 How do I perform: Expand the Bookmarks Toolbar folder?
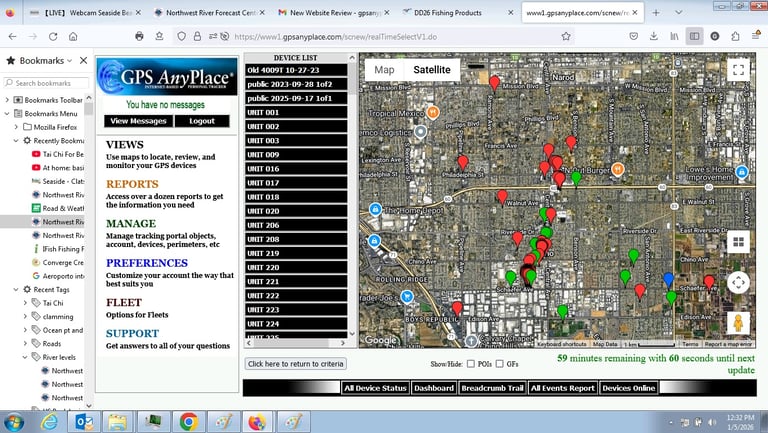(x=7, y=100)
